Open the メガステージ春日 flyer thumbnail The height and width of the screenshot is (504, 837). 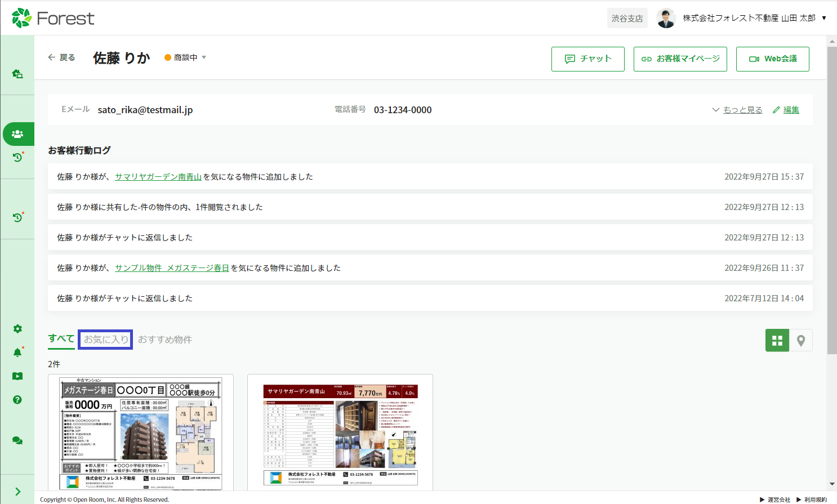pos(141,432)
